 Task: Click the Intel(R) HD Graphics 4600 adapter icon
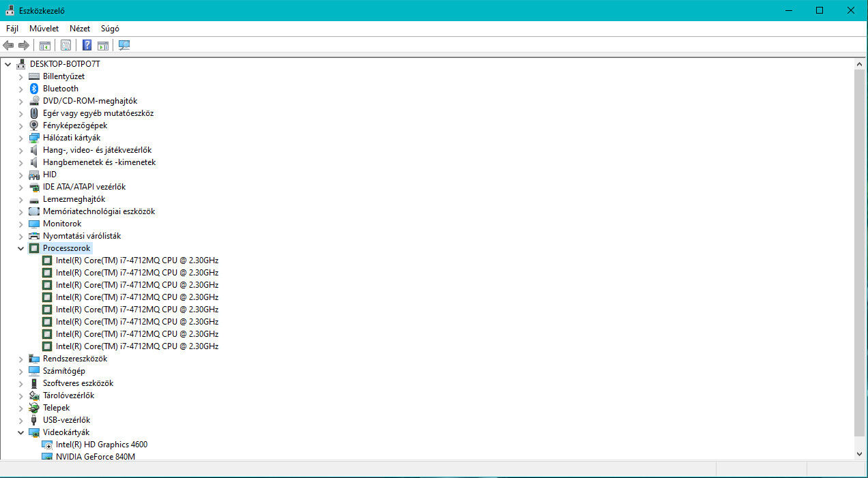(x=47, y=445)
